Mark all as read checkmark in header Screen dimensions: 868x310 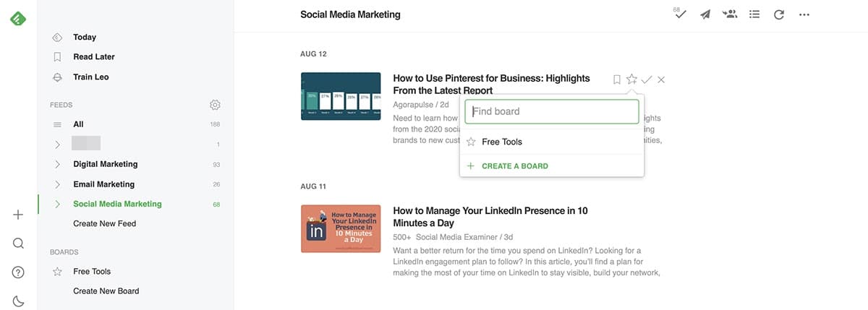pos(679,14)
